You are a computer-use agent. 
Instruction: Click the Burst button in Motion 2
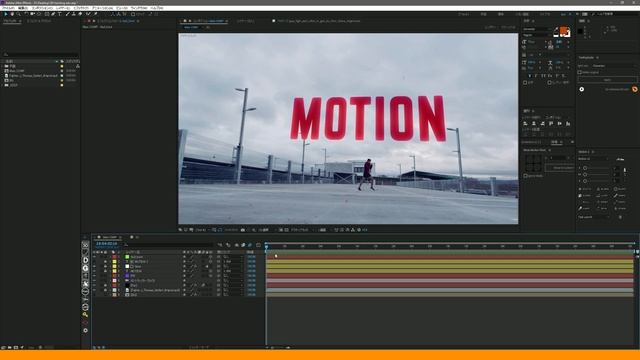click(x=621, y=189)
